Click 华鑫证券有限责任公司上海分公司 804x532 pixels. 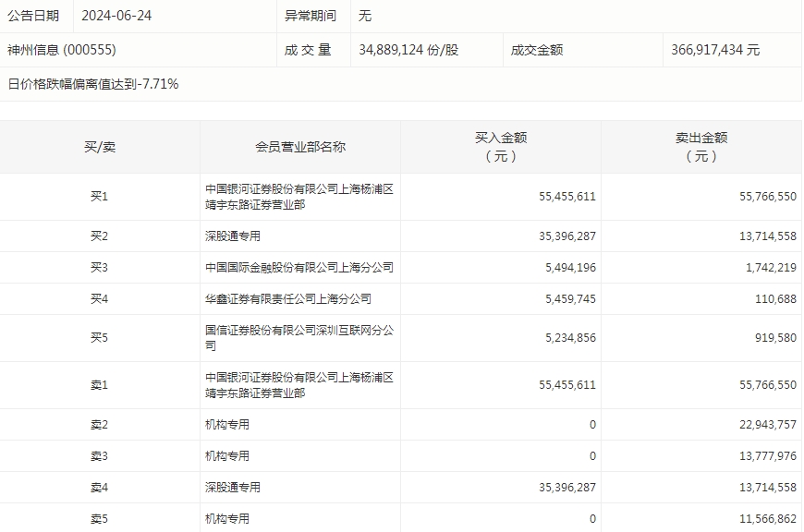tap(288, 299)
